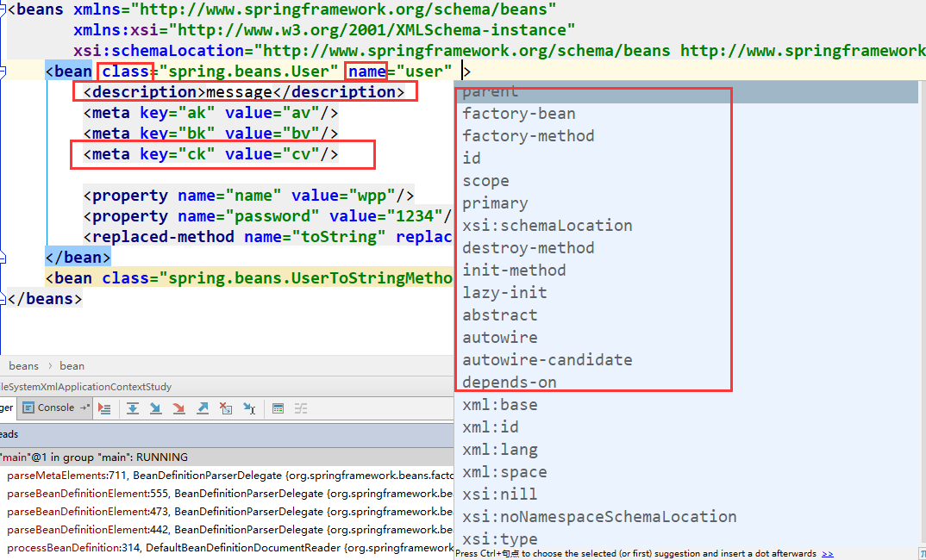The image size is (926, 560).
Task: Click the Step Over debugger icon
Action: (132, 408)
